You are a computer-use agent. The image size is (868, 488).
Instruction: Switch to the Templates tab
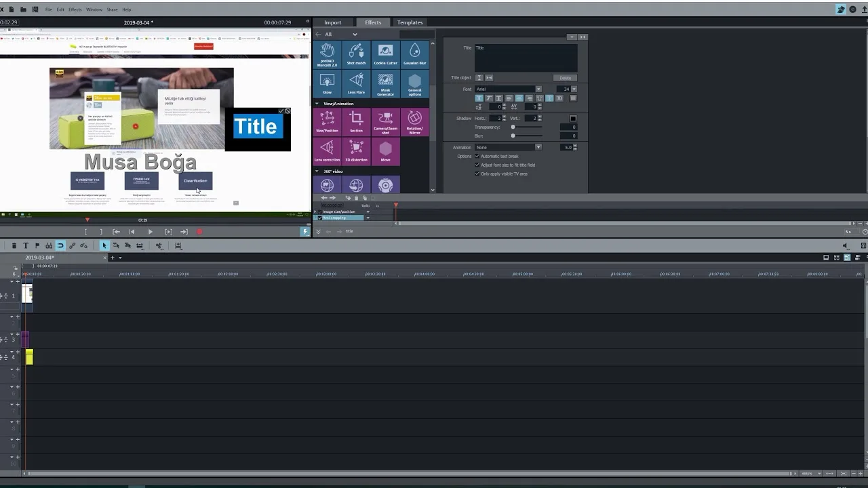(410, 22)
